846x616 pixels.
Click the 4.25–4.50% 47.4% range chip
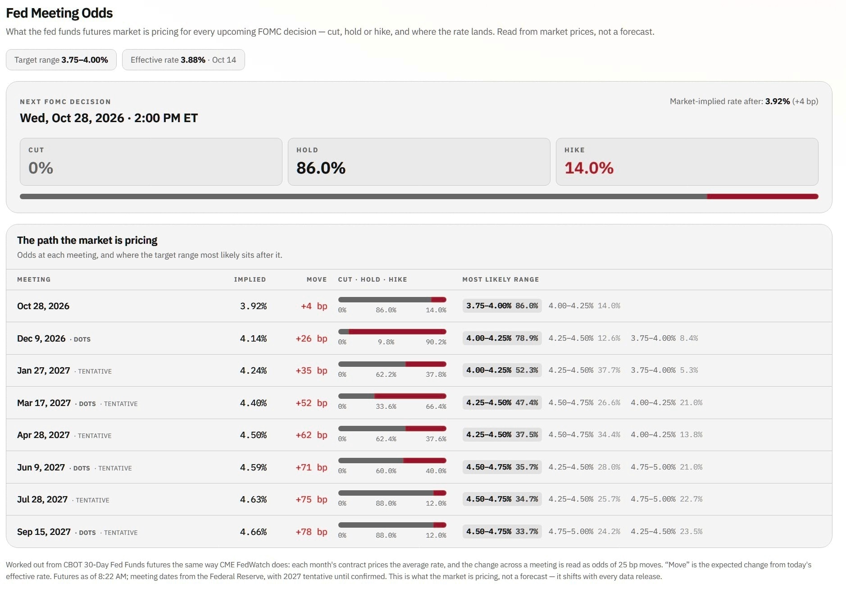pos(502,402)
